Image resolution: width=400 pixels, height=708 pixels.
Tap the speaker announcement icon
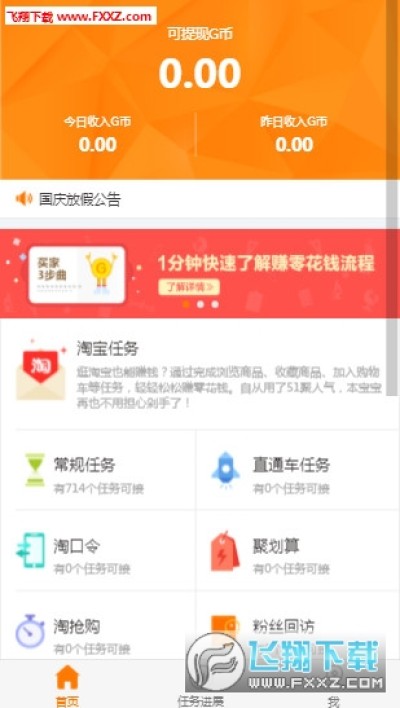point(24,199)
